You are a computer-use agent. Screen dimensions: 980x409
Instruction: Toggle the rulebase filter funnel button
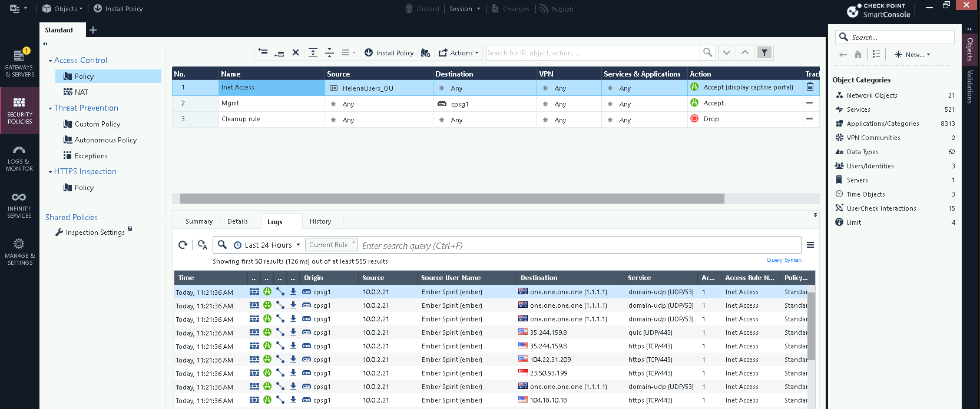coord(764,53)
